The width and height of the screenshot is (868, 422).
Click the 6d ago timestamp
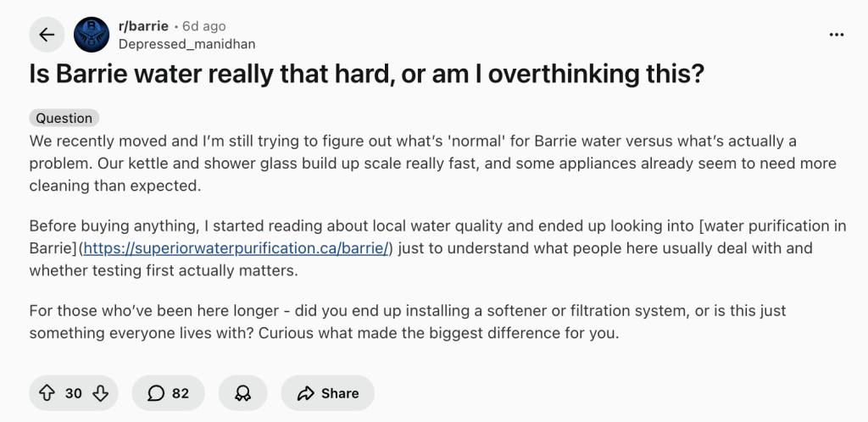pos(204,26)
